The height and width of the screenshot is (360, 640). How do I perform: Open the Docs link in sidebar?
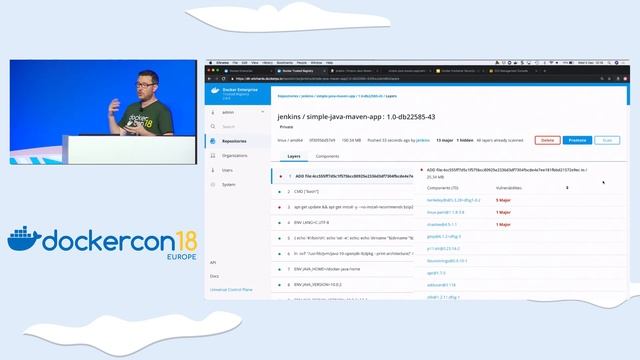click(x=214, y=276)
